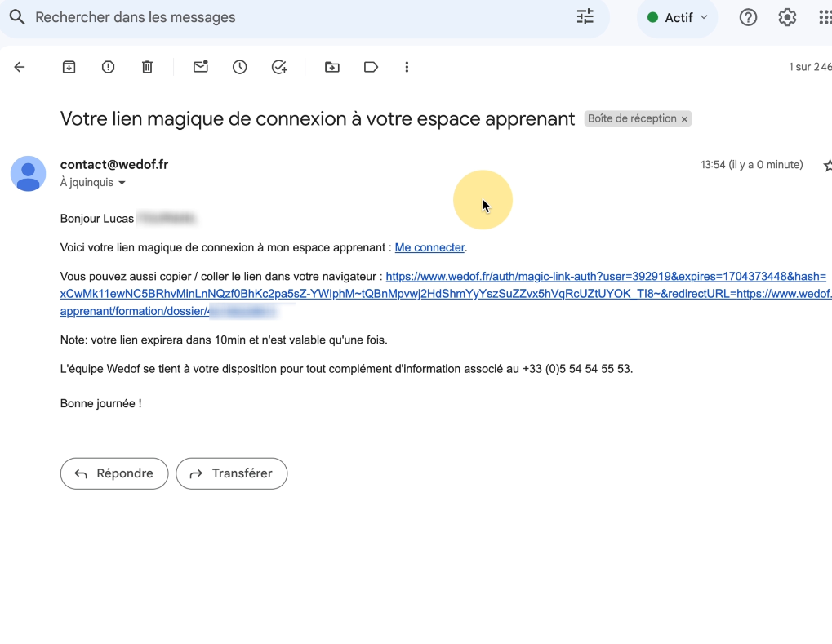Open Gmail settings gear
This screenshot has width=832, height=644.
click(787, 17)
